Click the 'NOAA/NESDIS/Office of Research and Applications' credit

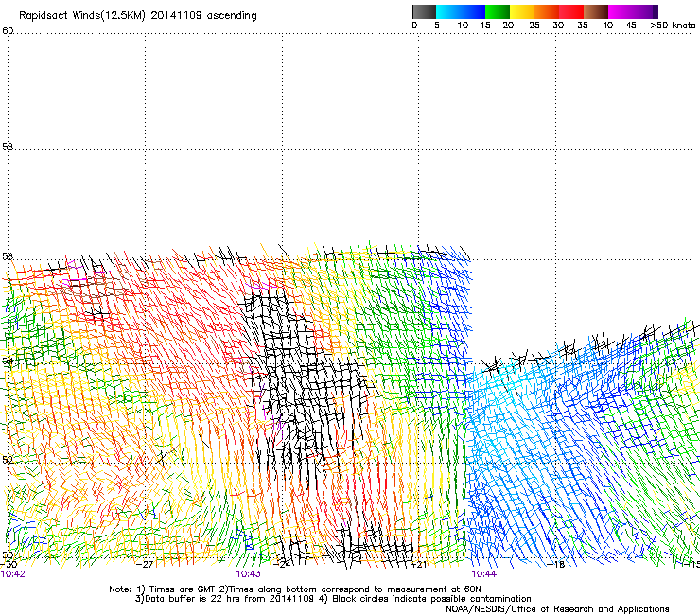coord(557,609)
